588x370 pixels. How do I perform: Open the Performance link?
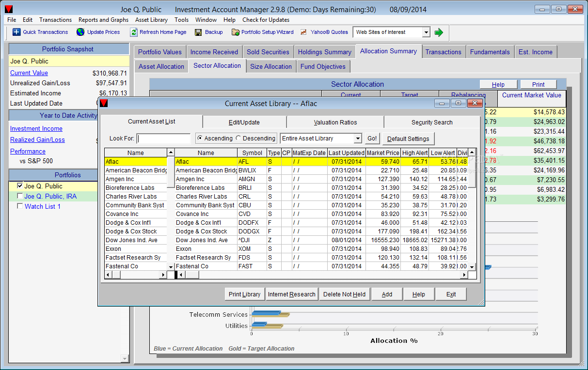click(28, 151)
